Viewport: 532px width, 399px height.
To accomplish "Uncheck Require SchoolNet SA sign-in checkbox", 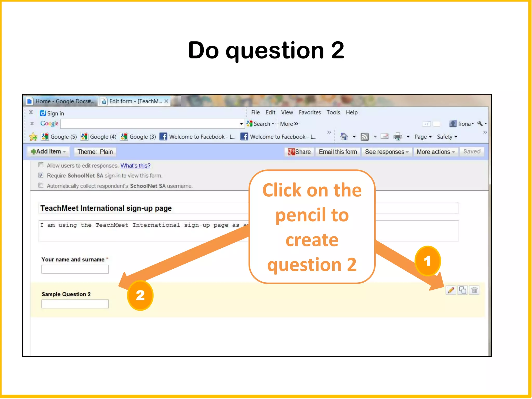I will (41, 175).
